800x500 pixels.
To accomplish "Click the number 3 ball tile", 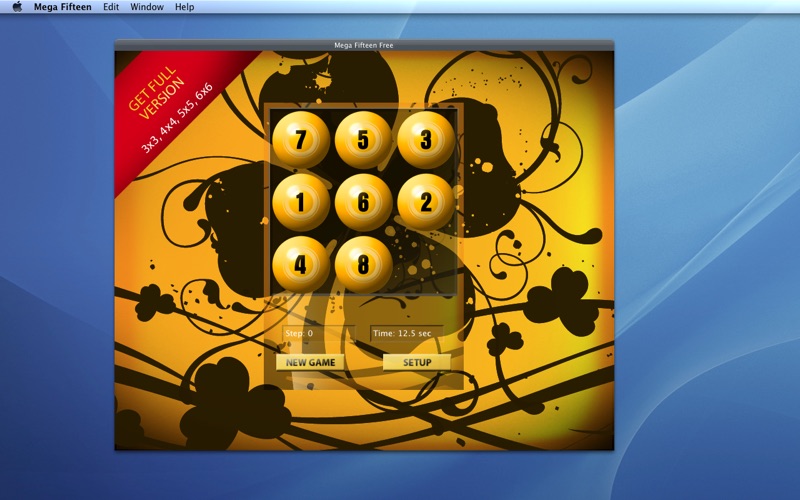I will pyautogui.click(x=426, y=140).
